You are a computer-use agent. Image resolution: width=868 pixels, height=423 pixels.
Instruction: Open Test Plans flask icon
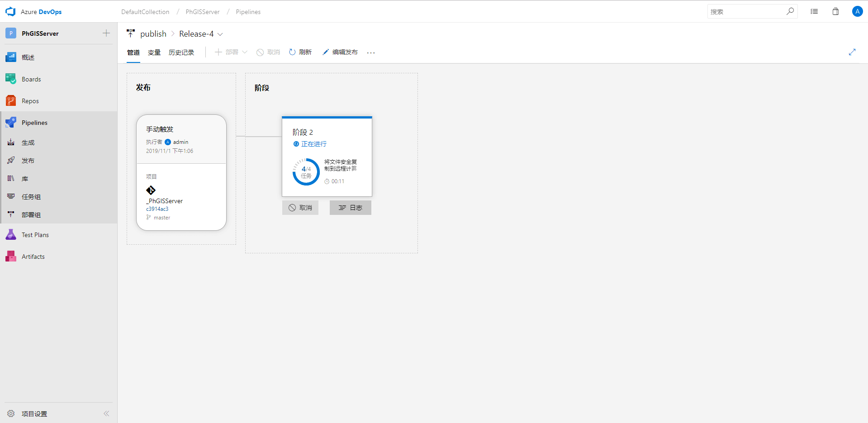(11, 235)
